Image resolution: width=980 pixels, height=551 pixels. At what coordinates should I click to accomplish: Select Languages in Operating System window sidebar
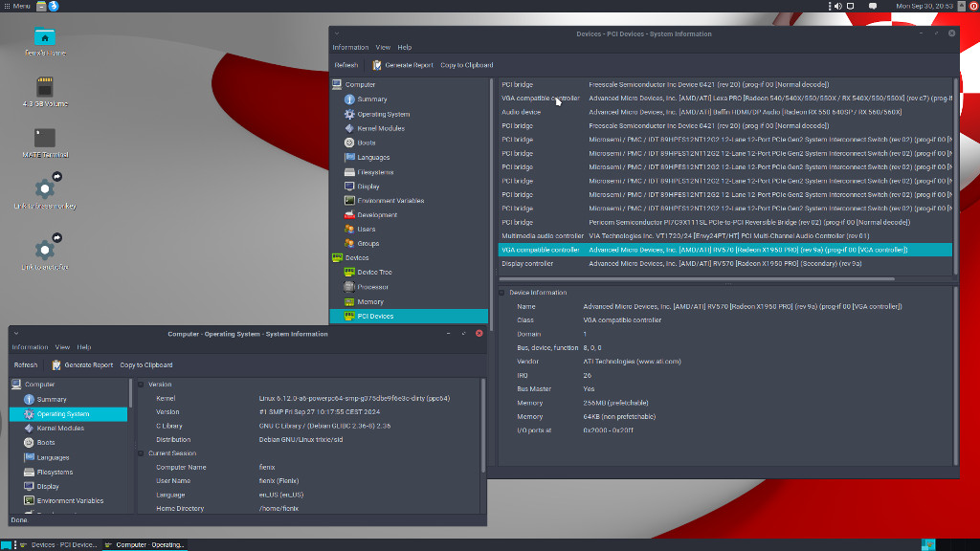pos(53,458)
